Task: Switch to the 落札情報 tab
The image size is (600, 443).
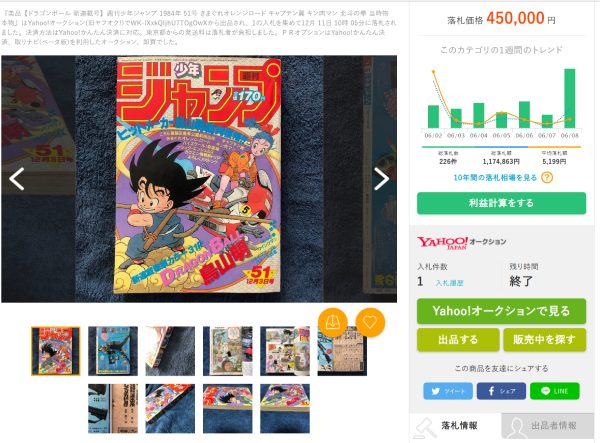Action: point(455,426)
